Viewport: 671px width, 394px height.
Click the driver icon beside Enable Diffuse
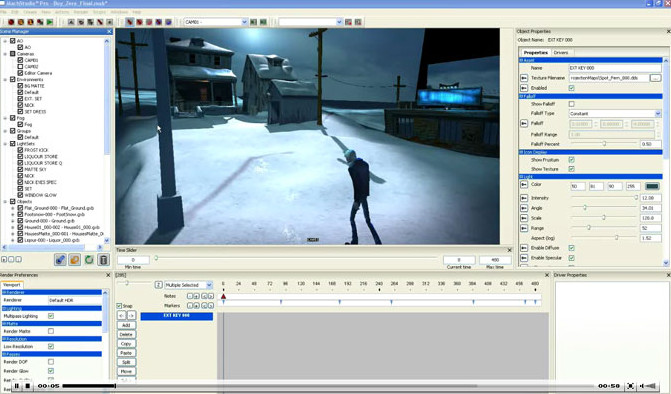[524, 248]
